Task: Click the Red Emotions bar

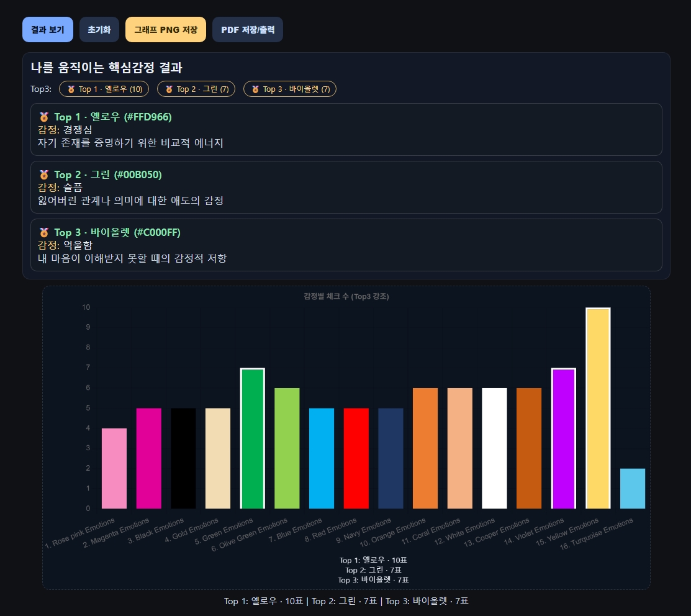Action: click(356, 458)
